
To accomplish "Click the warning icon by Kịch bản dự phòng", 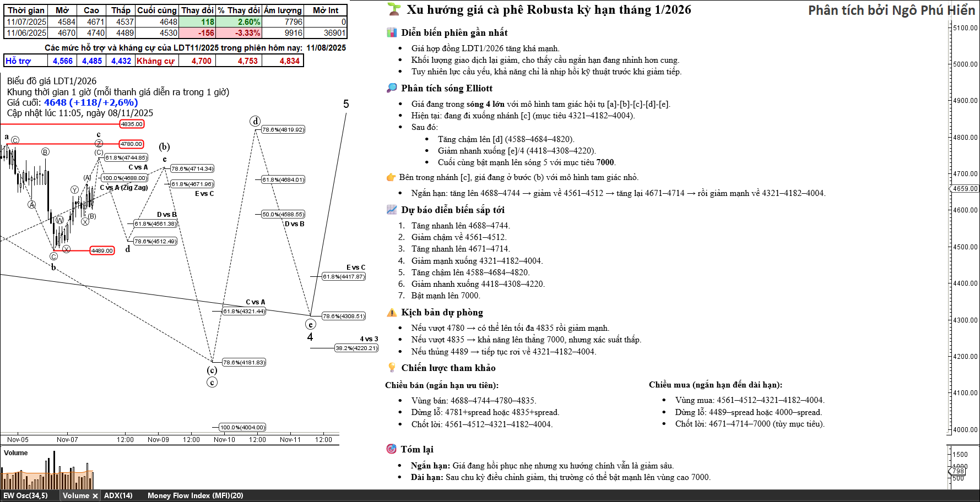I will (x=392, y=313).
